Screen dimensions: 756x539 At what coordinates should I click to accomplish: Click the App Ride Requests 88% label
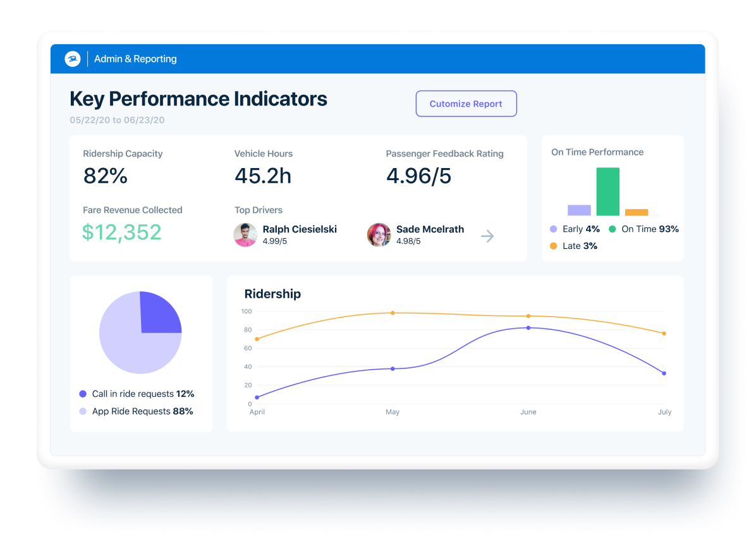point(143,411)
